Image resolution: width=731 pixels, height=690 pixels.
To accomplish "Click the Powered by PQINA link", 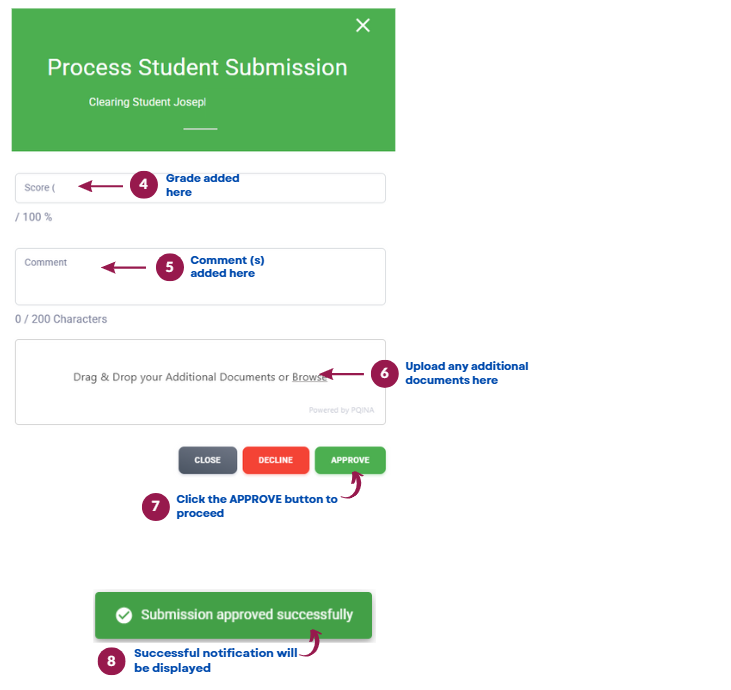I will 341,410.
